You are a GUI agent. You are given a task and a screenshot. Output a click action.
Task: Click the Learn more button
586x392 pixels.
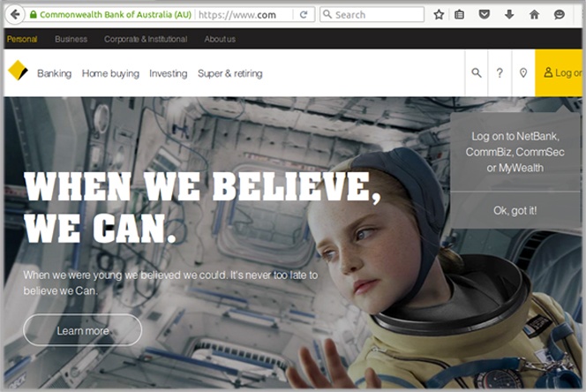(83, 330)
